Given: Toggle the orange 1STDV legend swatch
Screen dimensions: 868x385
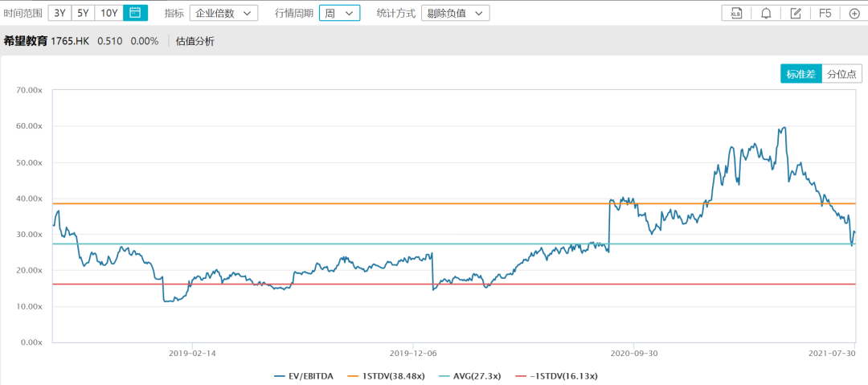Looking at the screenshot, I should 351,376.
